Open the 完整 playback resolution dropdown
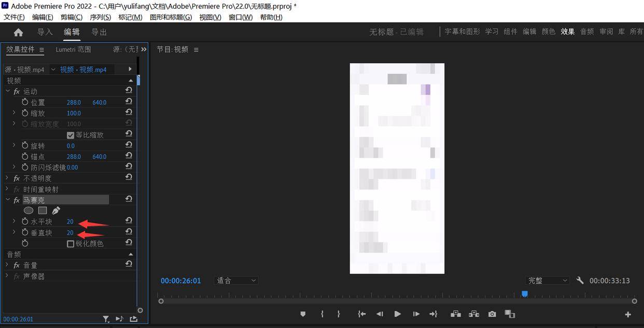Viewport: 644px width, 328px height. (x=548, y=280)
